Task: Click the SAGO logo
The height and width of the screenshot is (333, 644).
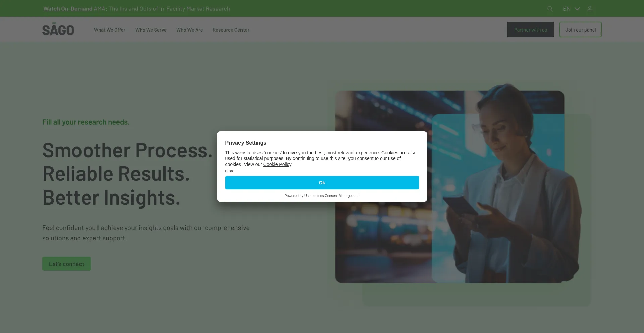Action: (x=58, y=30)
